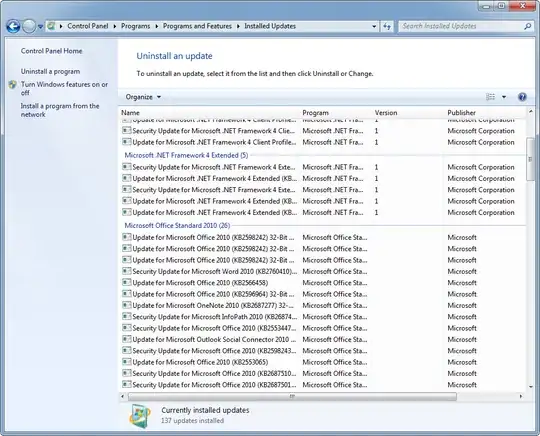Select the Office 2010 KB2553447 update icon
540x436 pixels.
pos(127,328)
